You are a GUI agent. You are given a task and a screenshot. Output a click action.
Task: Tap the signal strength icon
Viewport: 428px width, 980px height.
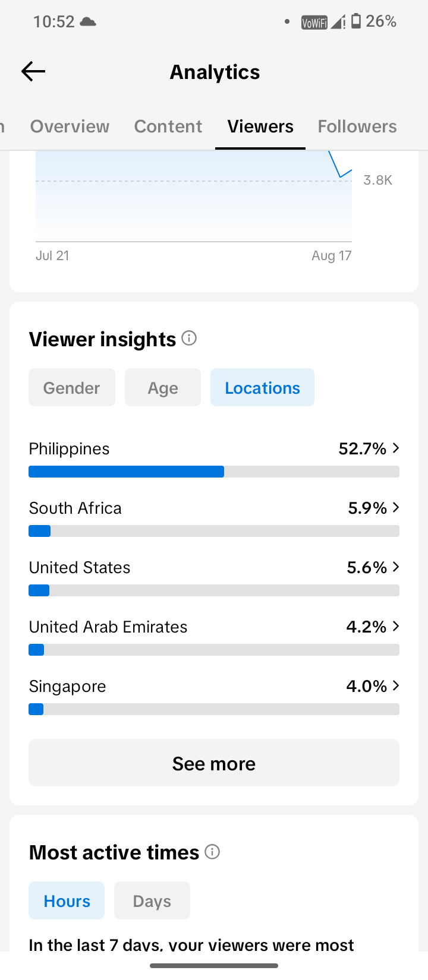[x=338, y=22]
